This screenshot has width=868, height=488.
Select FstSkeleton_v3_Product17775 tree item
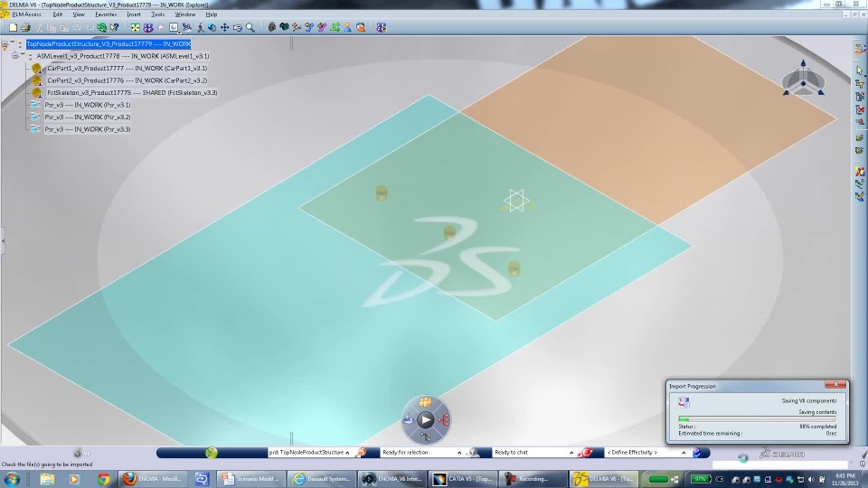[132, 92]
